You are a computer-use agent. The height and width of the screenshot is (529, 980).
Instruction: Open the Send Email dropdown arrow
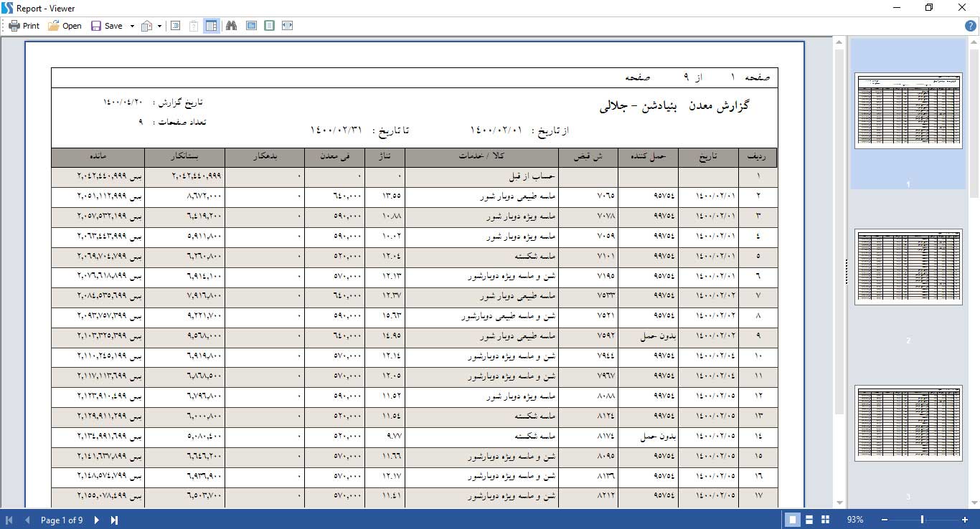tap(159, 26)
